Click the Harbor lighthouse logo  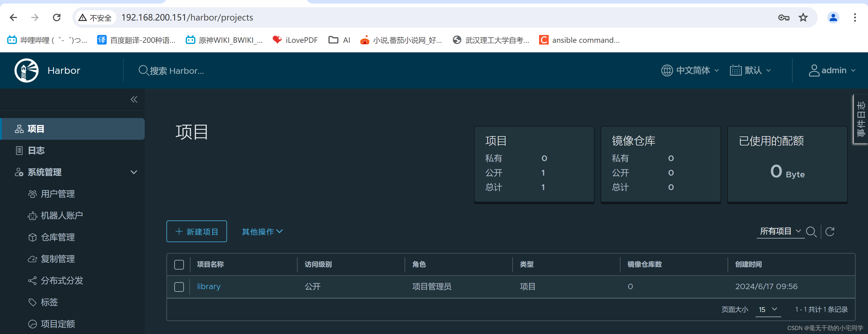pyautogui.click(x=26, y=70)
